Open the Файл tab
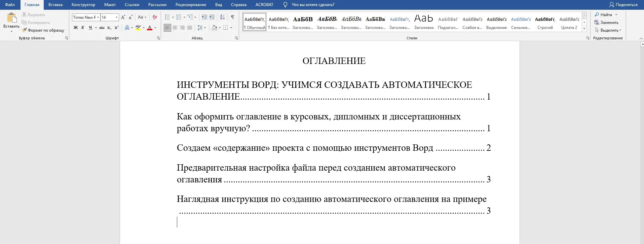 click(x=10, y=5)
